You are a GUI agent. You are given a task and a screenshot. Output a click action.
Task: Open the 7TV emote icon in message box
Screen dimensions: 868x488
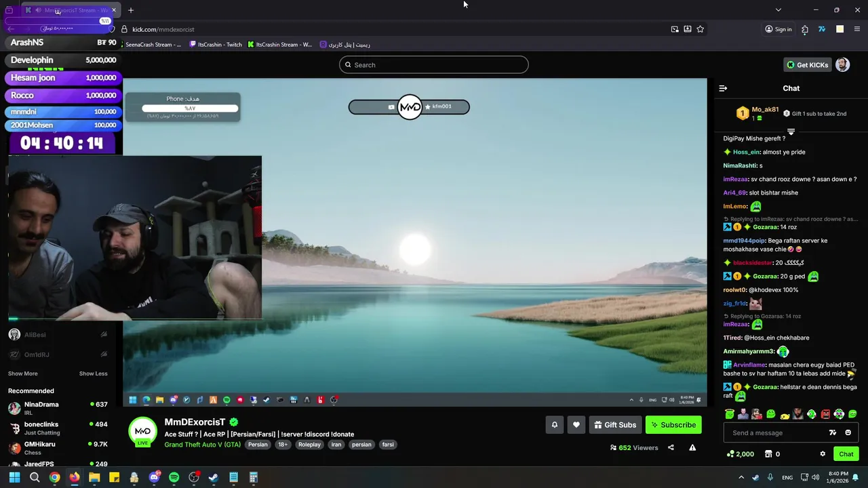point(833,432)
